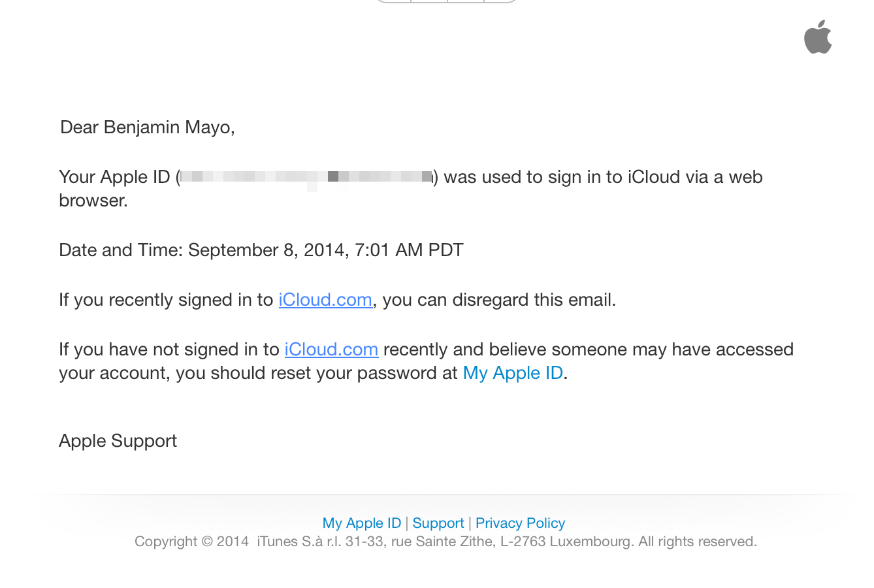
Task: Click the Date and Time line
Action: [x=261, y=250]
